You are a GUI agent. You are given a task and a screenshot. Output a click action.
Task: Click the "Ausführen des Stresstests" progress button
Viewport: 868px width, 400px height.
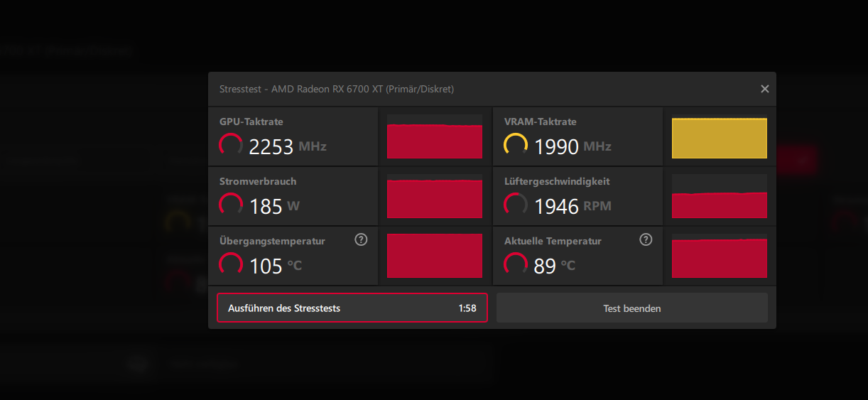coord(352,308)
